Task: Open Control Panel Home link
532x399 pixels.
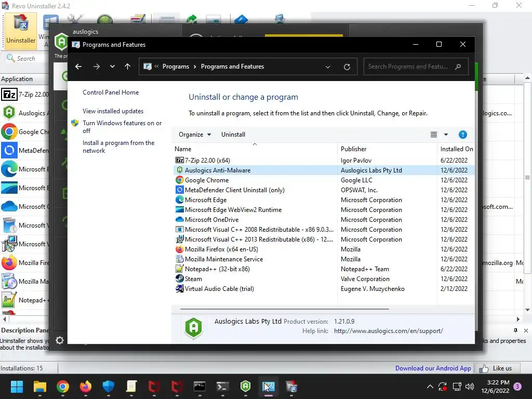Action: [x=111, y=92]
